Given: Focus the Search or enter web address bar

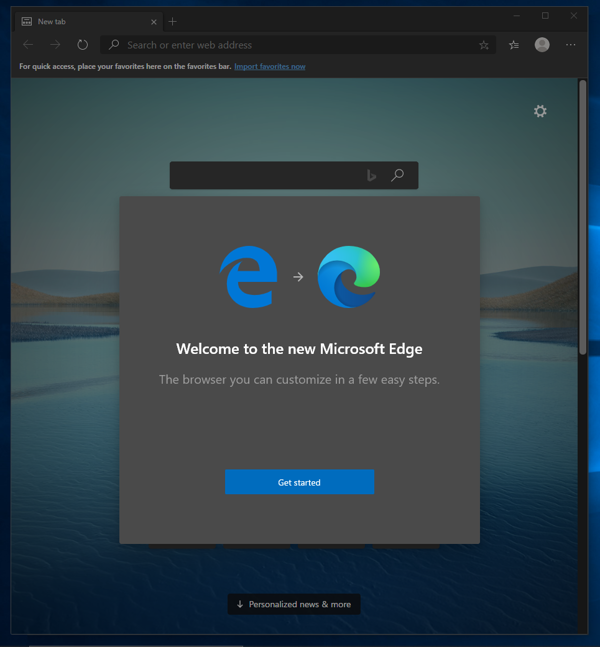Looking at the screenshot, I should (298, 45).
